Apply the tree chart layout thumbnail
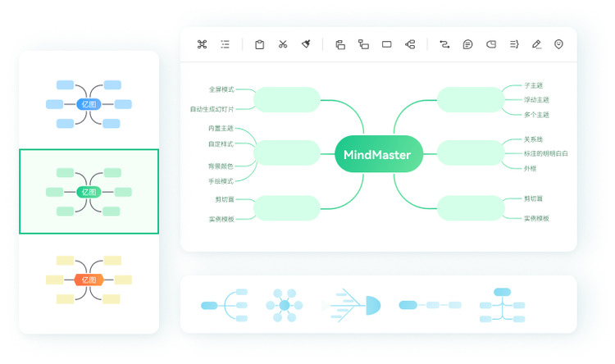Viewport: 615px width, 364px height. point(503,305)
